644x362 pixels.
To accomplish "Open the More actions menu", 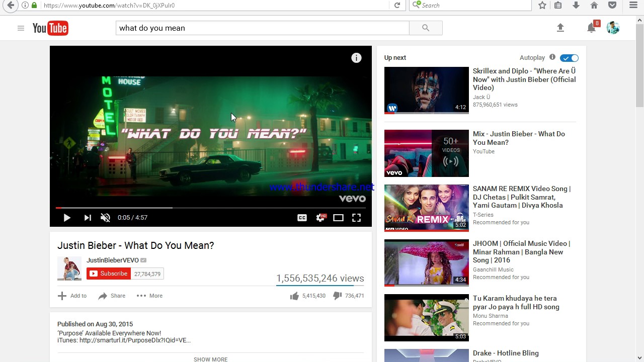I will tap(149, 296).
